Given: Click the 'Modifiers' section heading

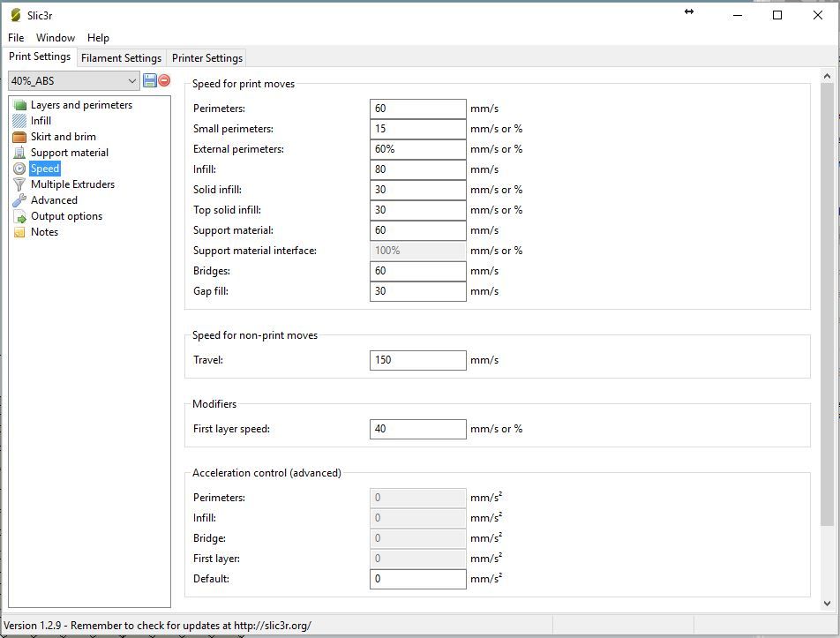Looking at the screenshot, I should pos(214,404).
